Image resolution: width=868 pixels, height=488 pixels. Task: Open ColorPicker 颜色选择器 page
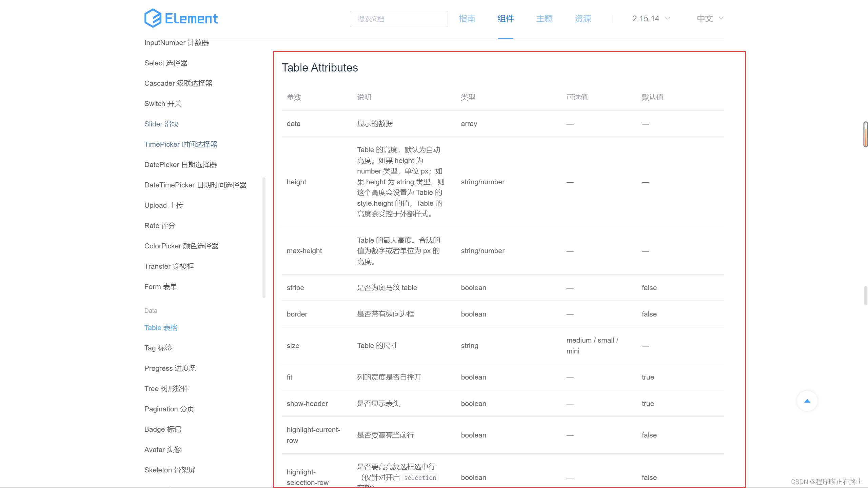pos(181,246)
